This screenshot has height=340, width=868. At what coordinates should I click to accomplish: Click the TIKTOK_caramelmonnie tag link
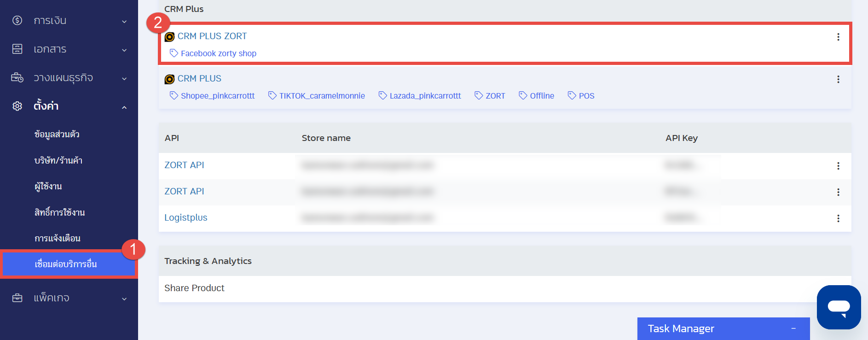[322, 96]
